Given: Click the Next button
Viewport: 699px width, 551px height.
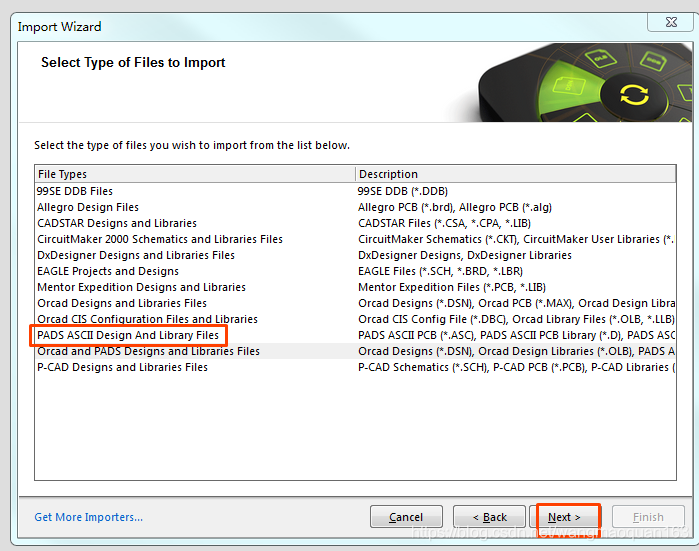Looking at the screenshot, I should click(x=564, y=517).
